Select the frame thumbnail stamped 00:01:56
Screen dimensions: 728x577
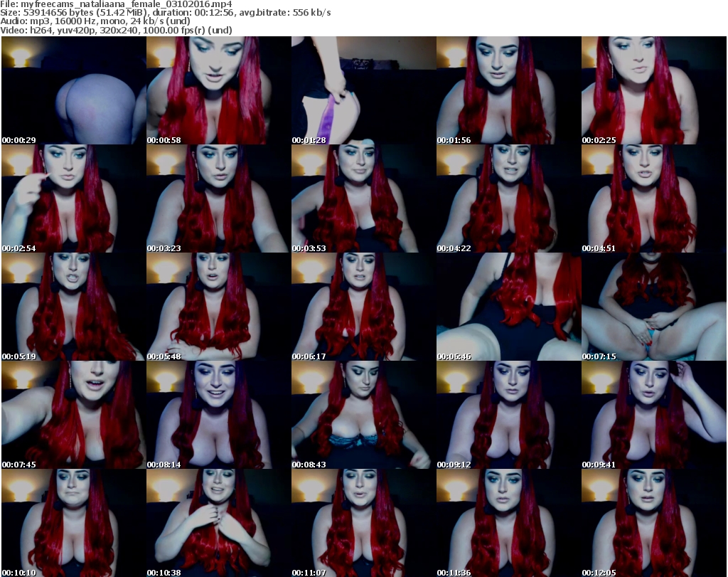pyautogui.click(x=508, y=90)
